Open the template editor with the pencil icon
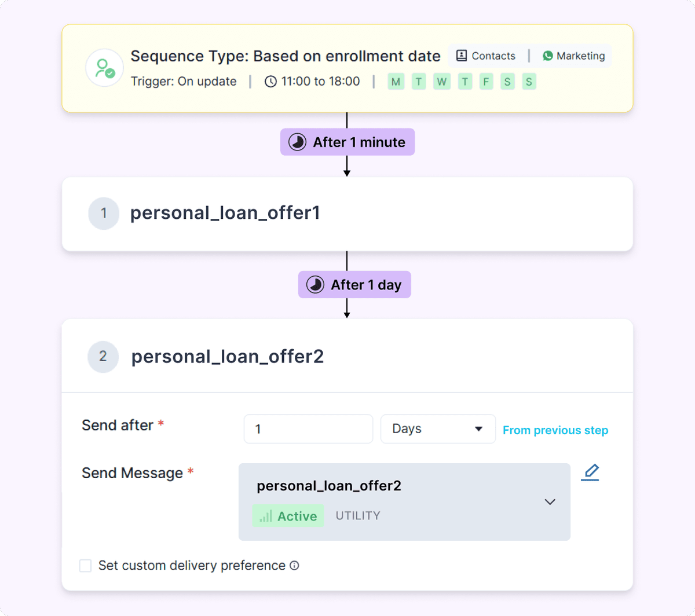Image resolution: width=695 pixels, height=616 pixels. point(590,472)
